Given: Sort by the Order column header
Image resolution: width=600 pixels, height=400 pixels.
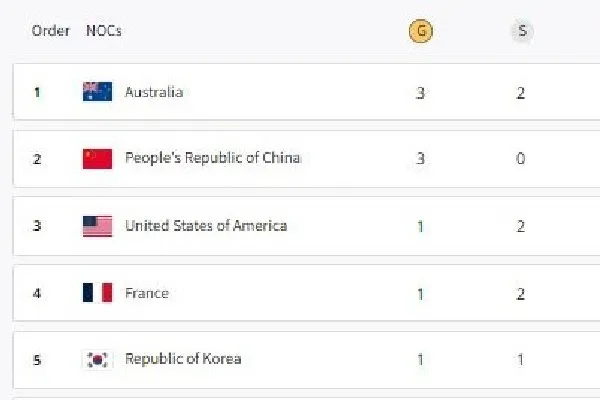Looking at the screenshot, I should point(51,31).
